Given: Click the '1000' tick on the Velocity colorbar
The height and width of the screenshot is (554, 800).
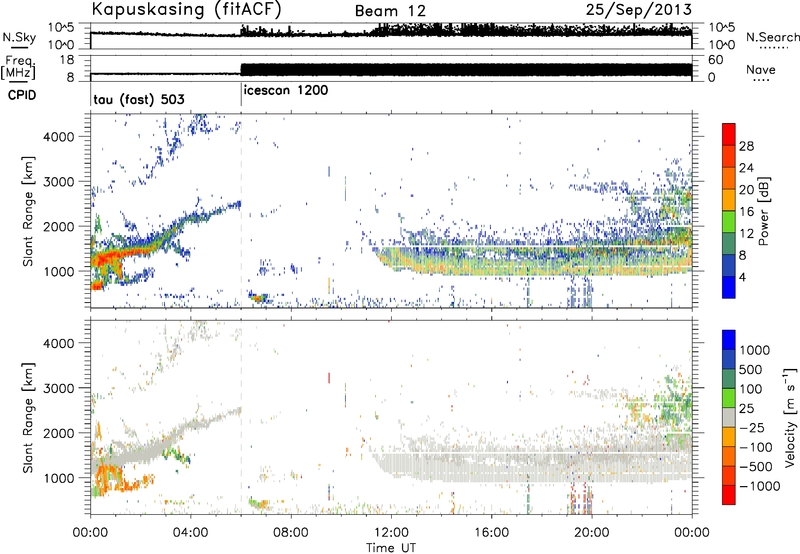Looking at the screenshot, I should click(754, 350).
